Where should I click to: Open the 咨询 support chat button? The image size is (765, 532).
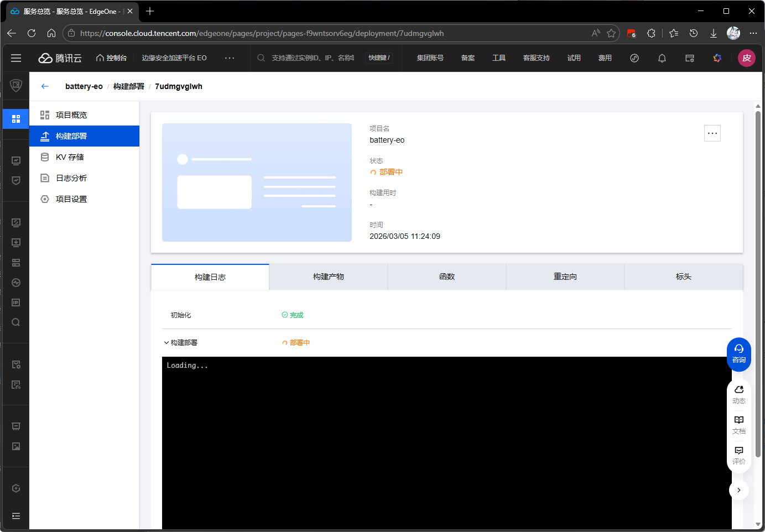(739, 354)
